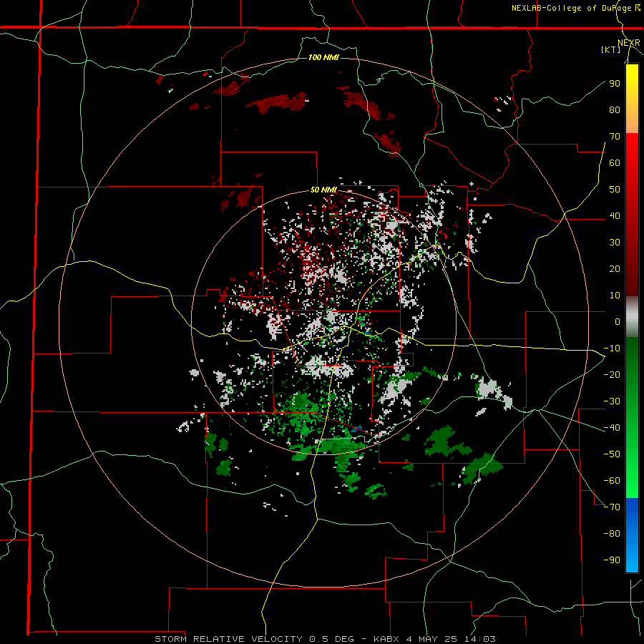Click the 100 NMI range ring label

point(323,57)
